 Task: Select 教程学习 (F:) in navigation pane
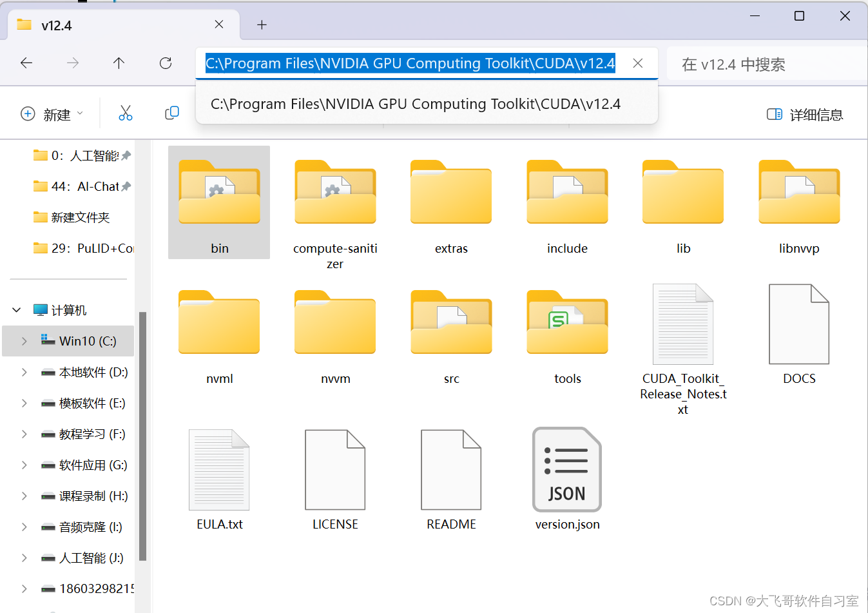coord(84,434)
